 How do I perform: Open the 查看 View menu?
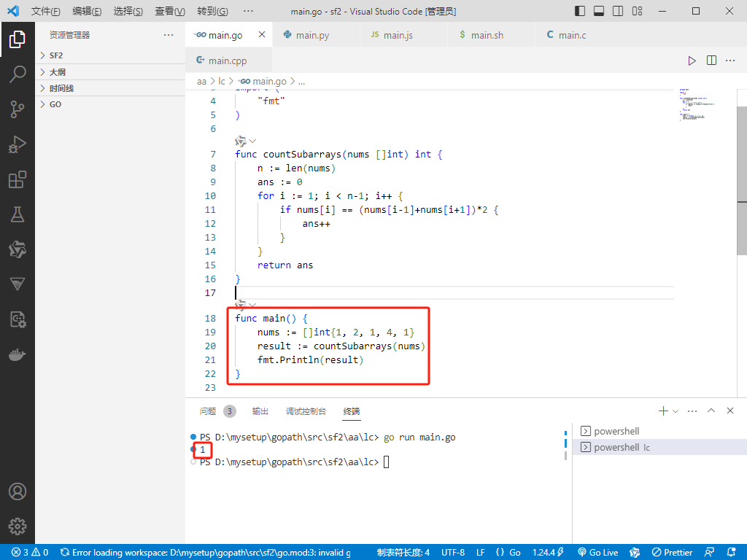pyautogui.click(x=170, y=11)
